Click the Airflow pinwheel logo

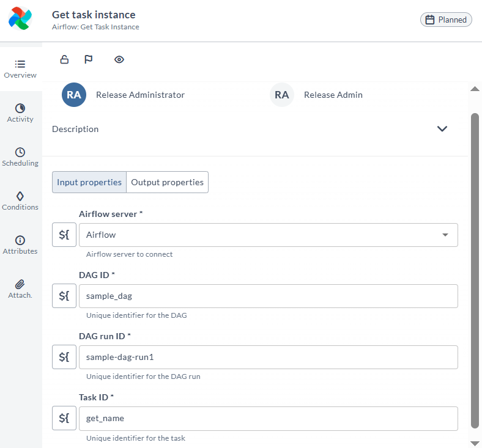point(20,18)
